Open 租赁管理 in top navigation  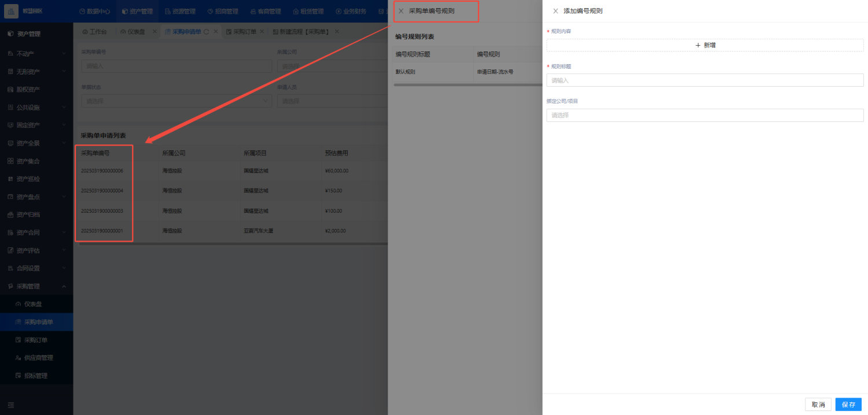308,11
